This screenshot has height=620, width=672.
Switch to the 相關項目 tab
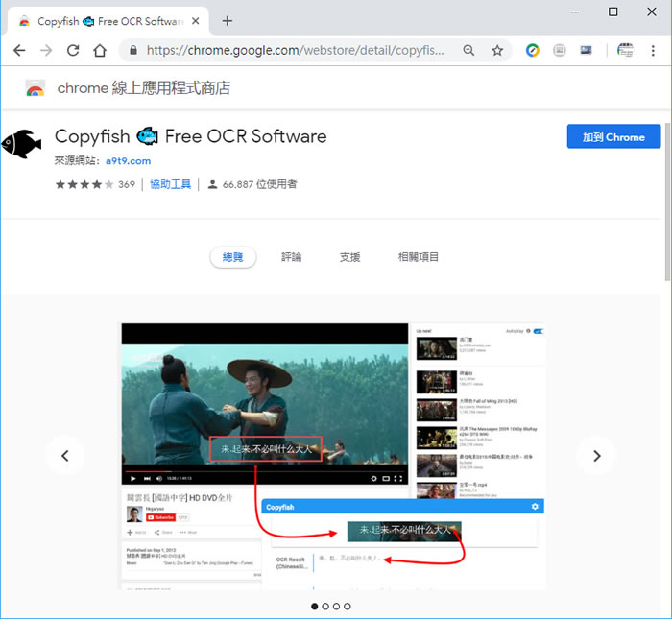419,257
